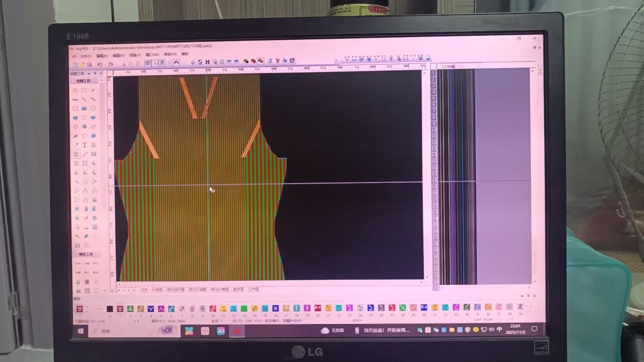Viewport: 644px width, 362px height.
Task: Choose the eyedropper color picker tool
Action: (75, 145)
